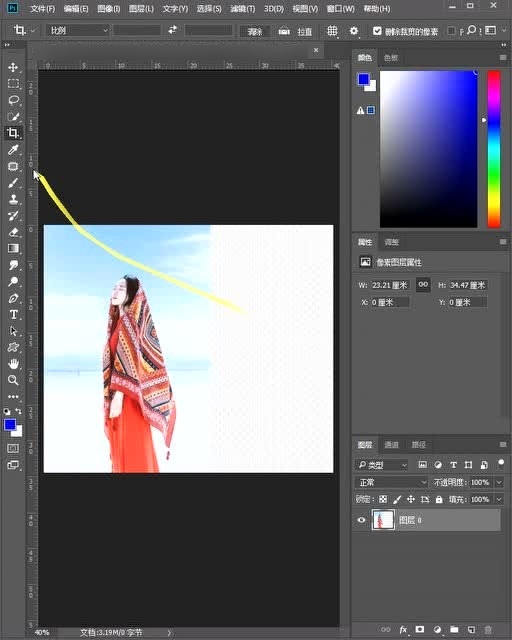Hide layer 0 with the eye icon
Screen dimensions: 512x640
pyautogui.click(x=361, y=520)
